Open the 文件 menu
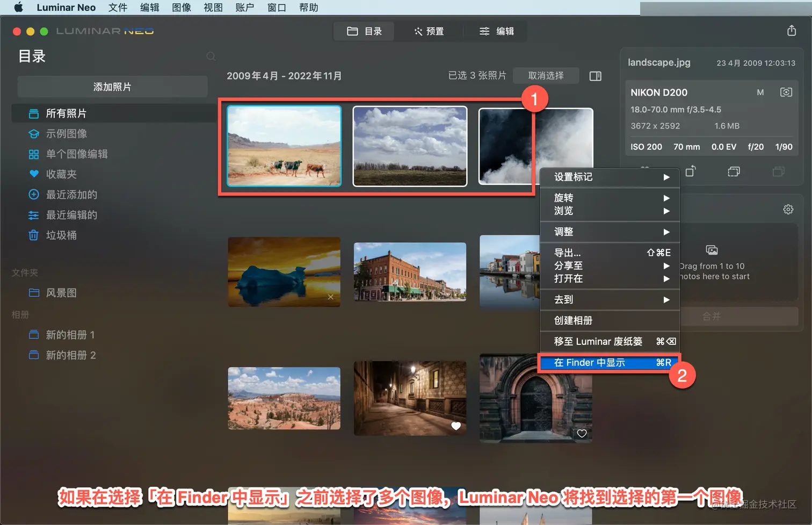The height and width of the screenshot is (525, 812). pos(118,8)
